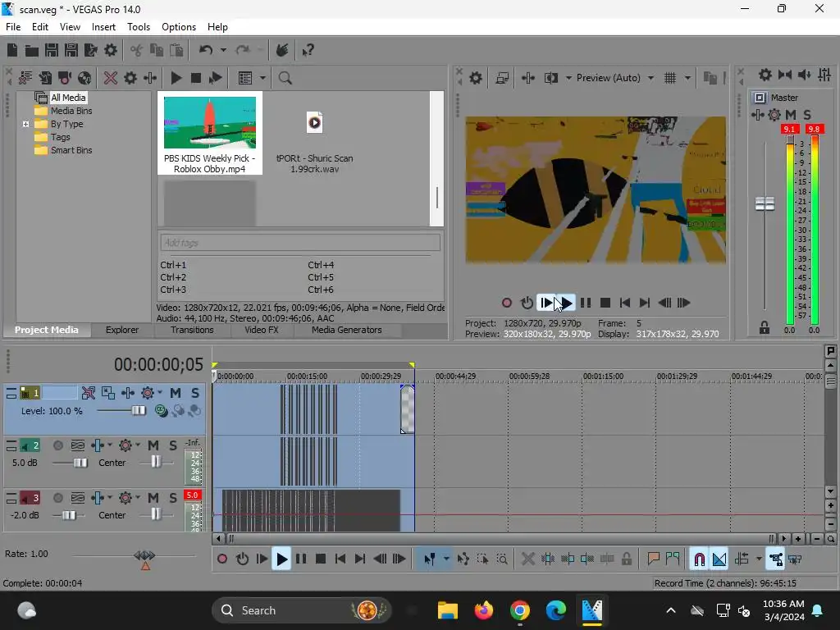Image resolution: width=840 pixels, height=630 pixels.
Task: Open project Properties gear in main toolbar
Action: [x=111, y=50]
